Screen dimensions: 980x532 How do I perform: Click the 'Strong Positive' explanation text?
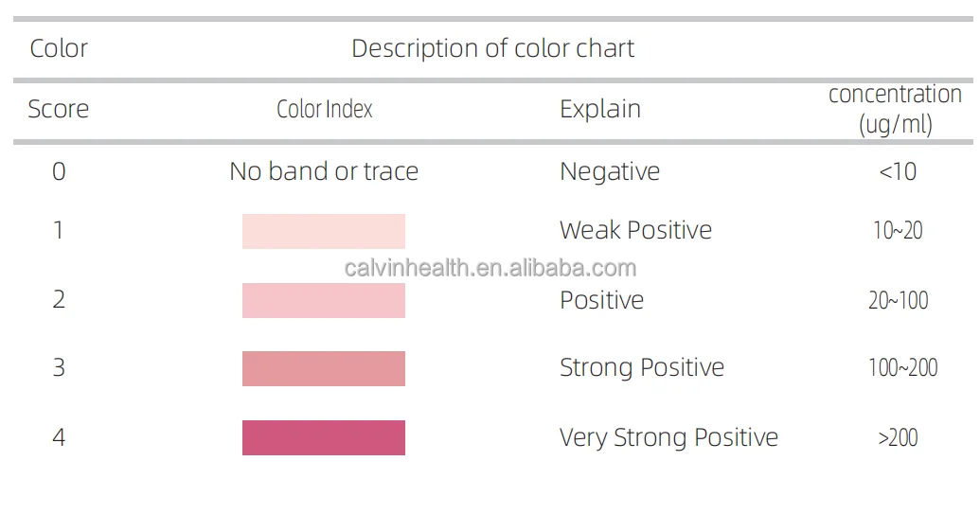click(641, 367)
